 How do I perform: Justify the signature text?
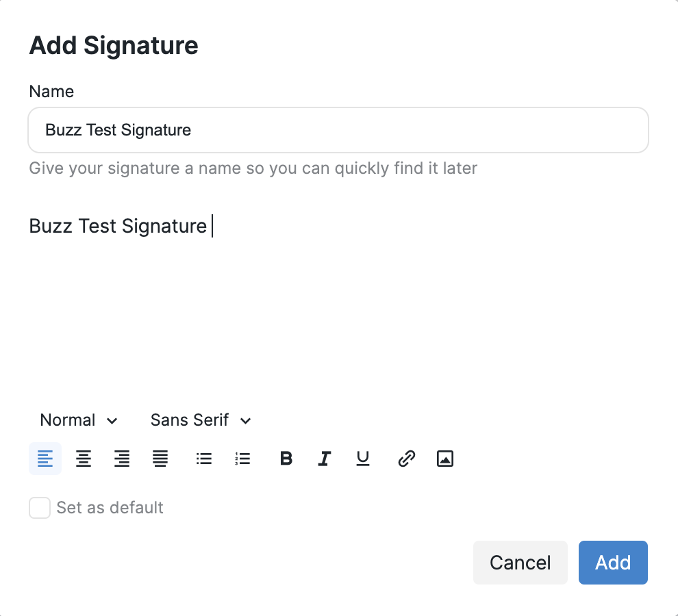(160, 459)
